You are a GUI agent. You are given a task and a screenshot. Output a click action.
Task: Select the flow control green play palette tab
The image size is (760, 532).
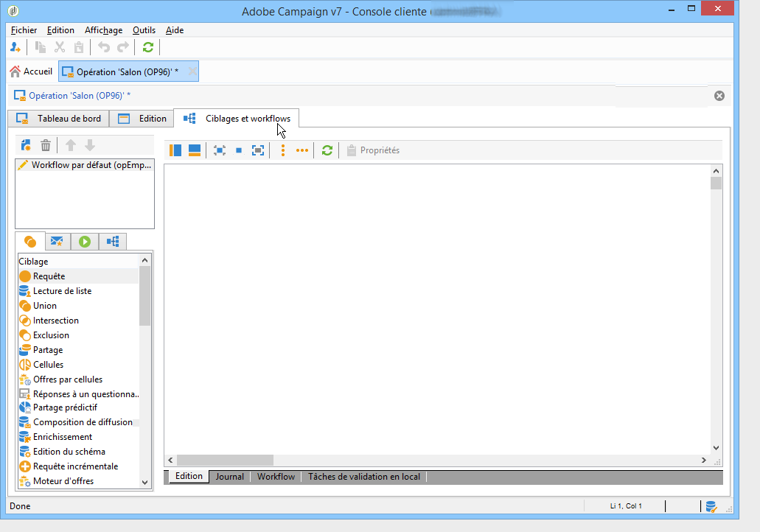point(85,241)
